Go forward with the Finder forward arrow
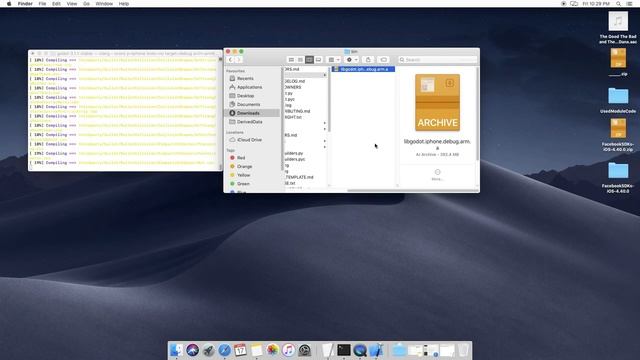 tap(239, 60)
